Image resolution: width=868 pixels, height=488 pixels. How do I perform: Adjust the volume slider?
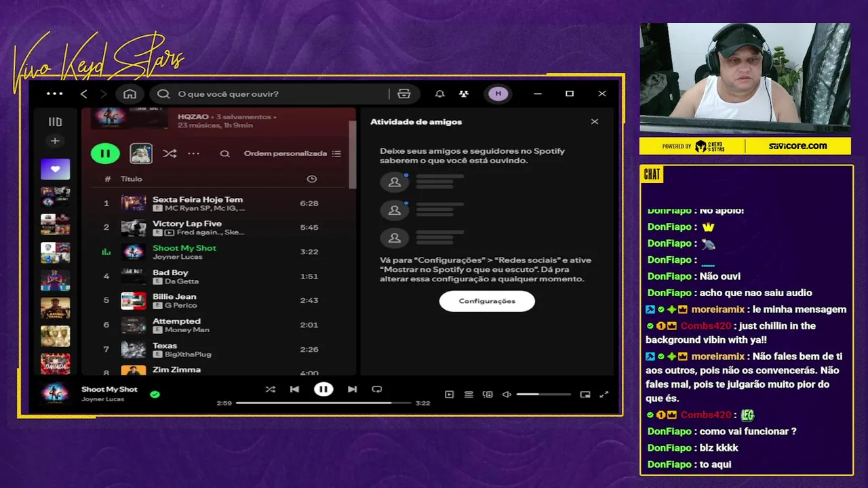click(543, 394)
